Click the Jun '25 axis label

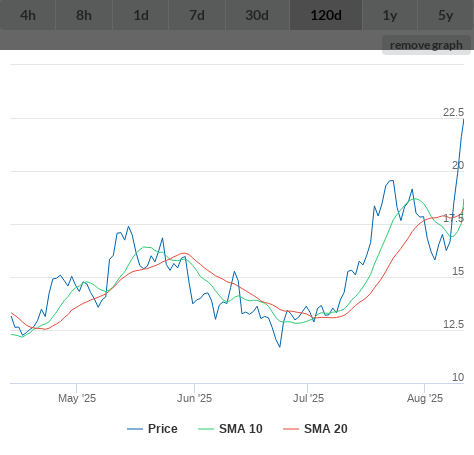(x=194, y=398)
